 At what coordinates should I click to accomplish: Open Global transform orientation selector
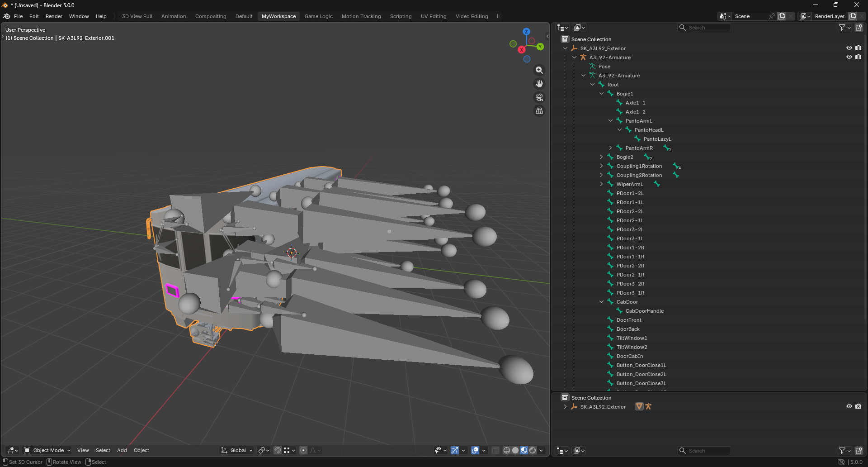point(237,450)
